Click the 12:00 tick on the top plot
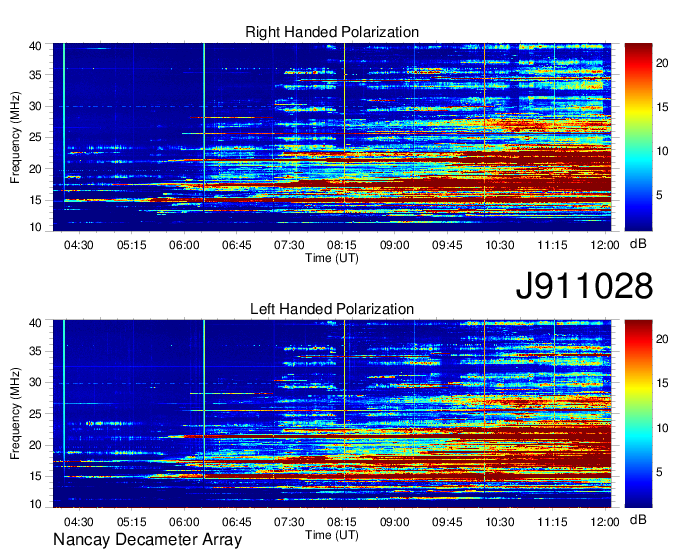 (605, 245)
